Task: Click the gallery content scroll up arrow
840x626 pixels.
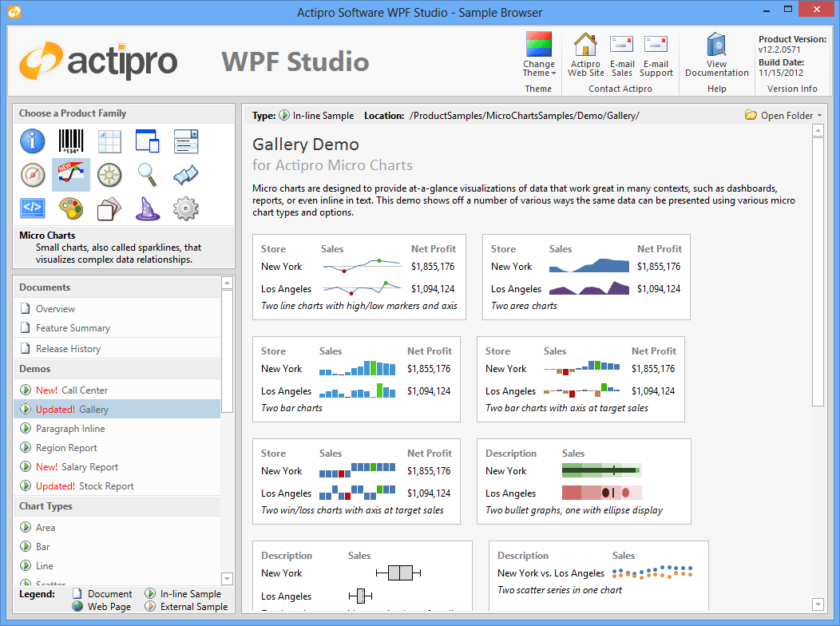Action: (x=818, y=130)
